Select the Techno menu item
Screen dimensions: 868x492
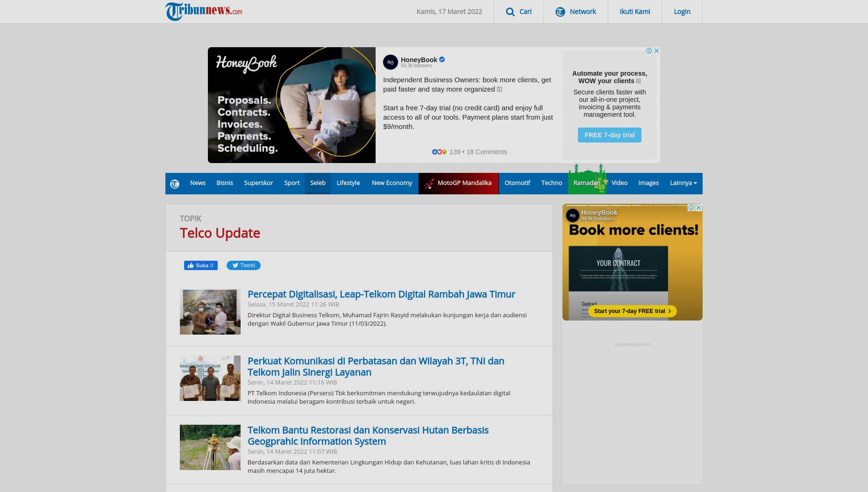coord(552,183)
